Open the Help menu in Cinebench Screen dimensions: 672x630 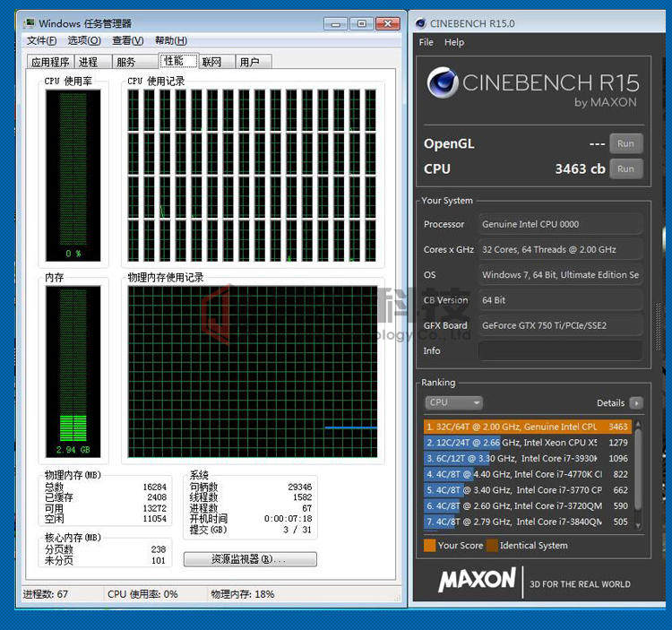click(454, 42)
